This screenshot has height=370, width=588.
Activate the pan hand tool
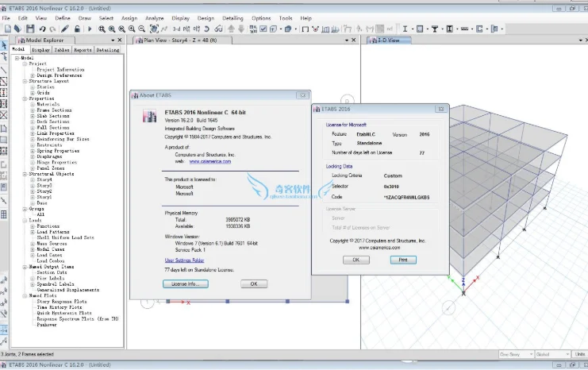tap(154, 29)
